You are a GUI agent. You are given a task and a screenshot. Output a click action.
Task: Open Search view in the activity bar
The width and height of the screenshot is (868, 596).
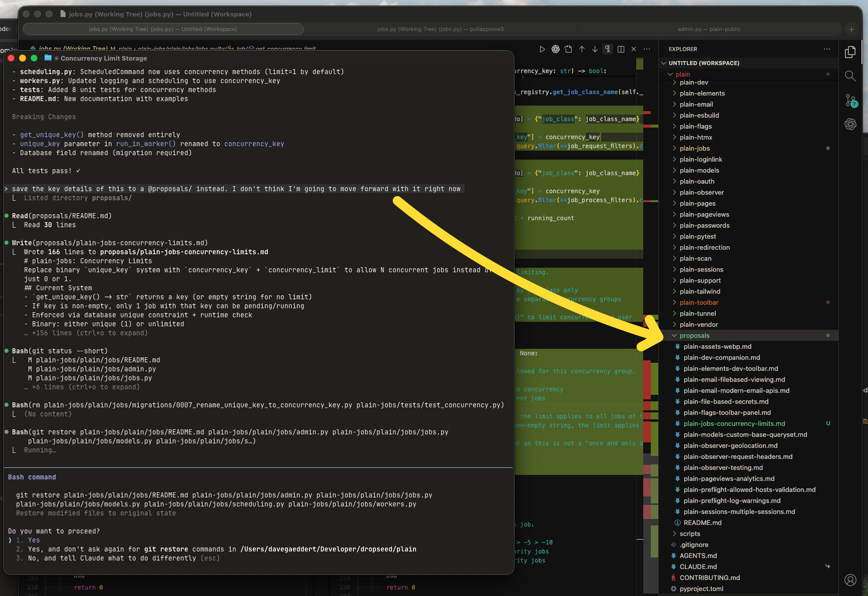(850, 76)
